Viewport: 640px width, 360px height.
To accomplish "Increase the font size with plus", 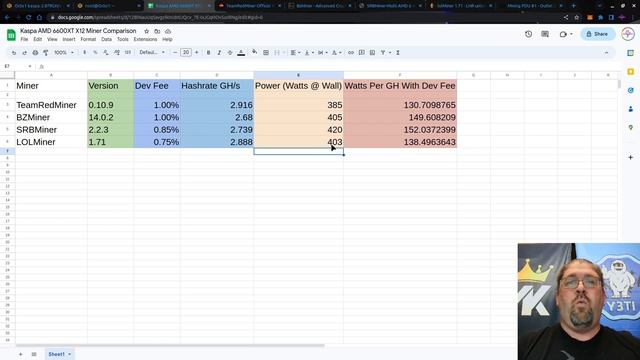I will point(196,53).
